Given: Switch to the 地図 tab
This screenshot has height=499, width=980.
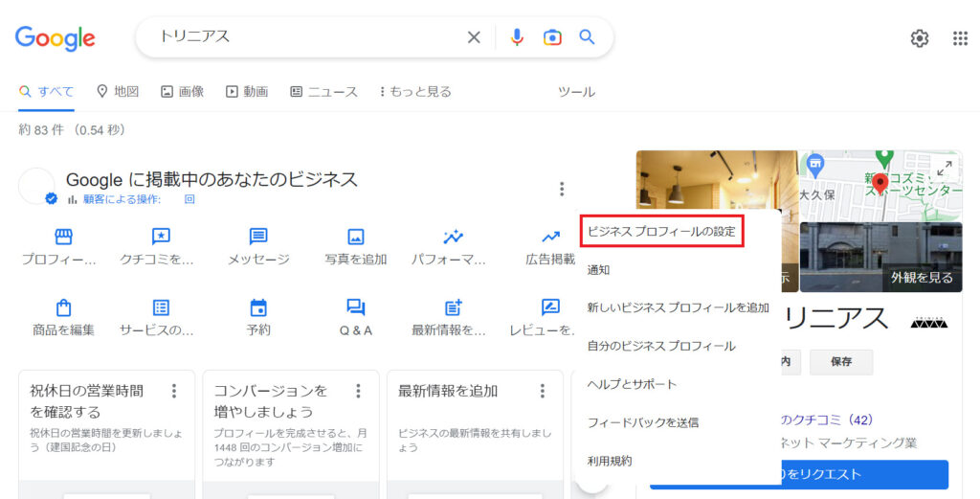Looking at the screenshot, I should point(118,91).
